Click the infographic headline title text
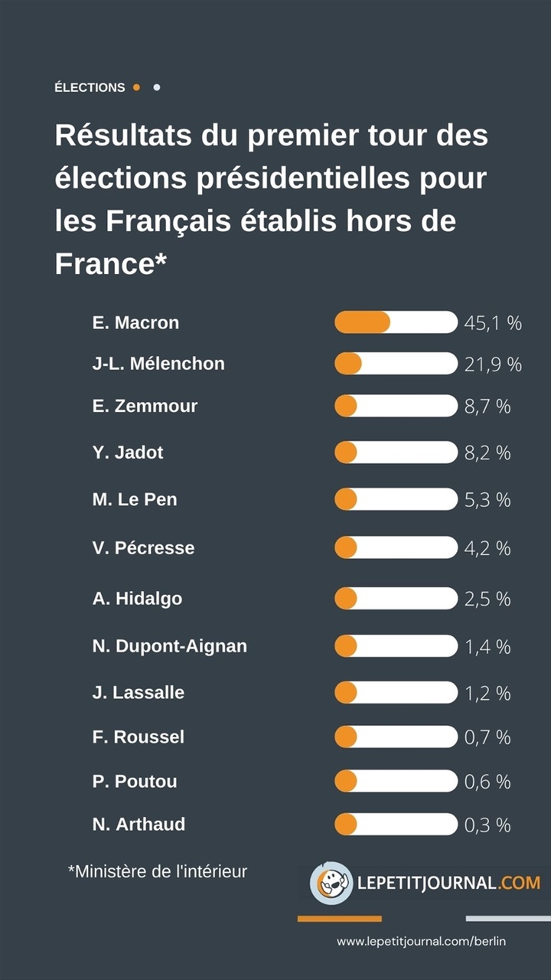The width and height of the screenshot is (551, 980). (272, 200)
